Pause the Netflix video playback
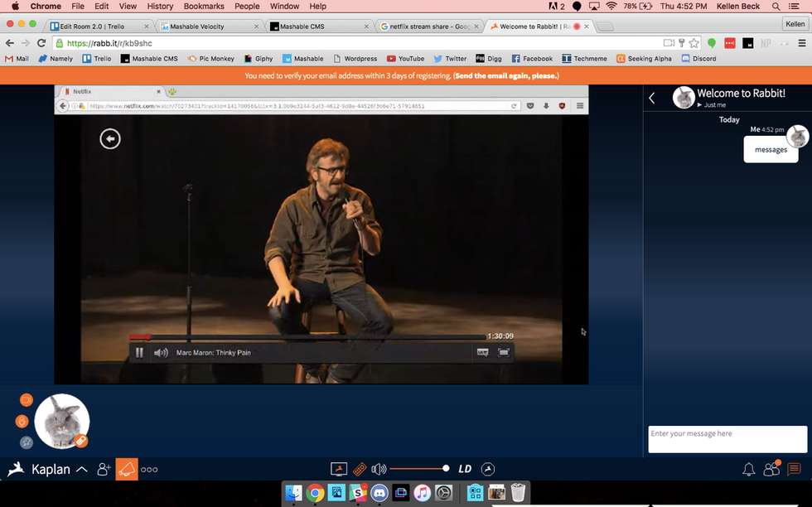 (x=139, y=353)
